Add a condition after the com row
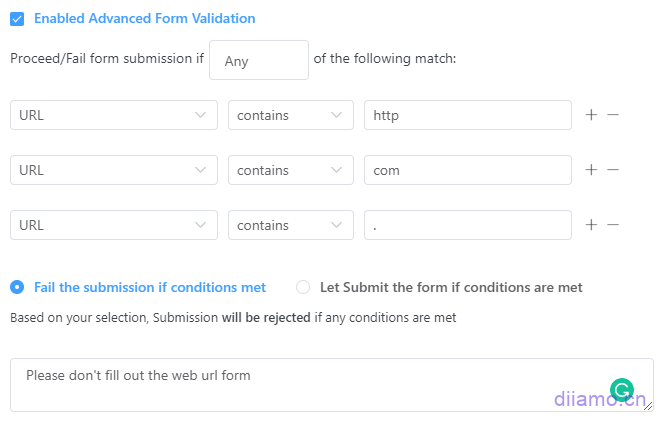The image size is (663, 423). pyautogui.click(x=591, y=170)
